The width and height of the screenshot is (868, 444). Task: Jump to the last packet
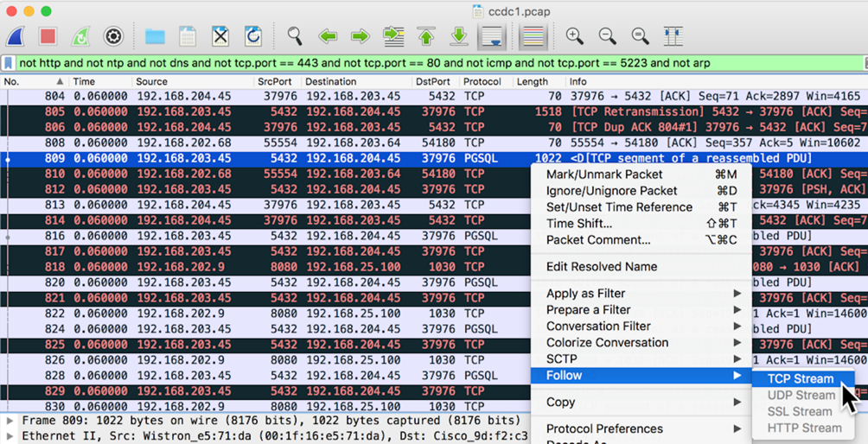[459, 36]
